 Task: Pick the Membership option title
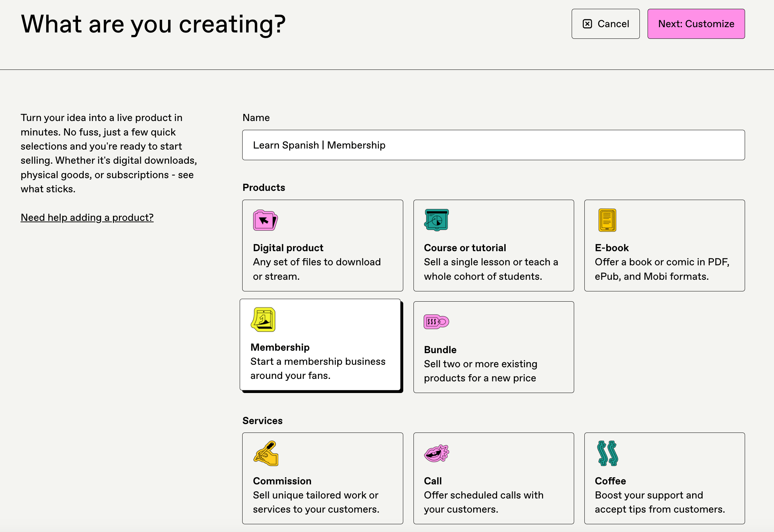[280, 347]
